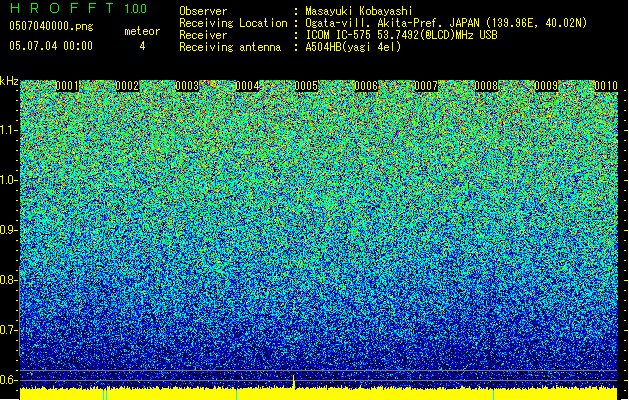Select observer name Masayuki Kobayashi

[359, 11]
